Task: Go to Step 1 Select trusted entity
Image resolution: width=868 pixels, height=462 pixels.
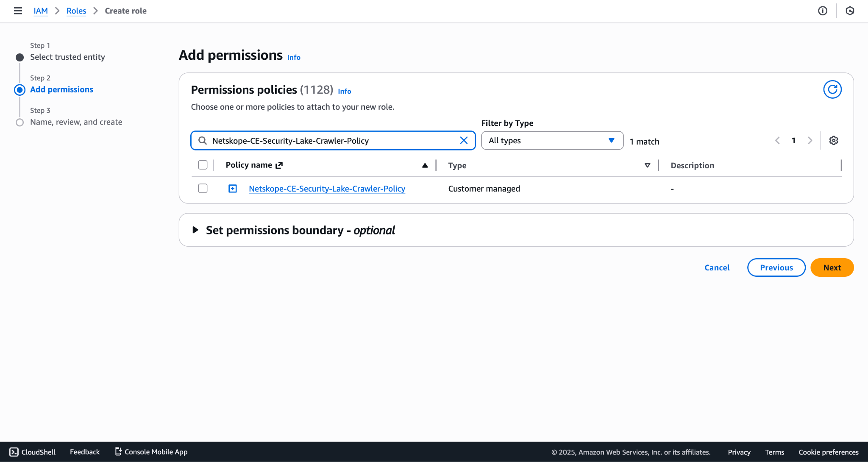Action: coord(67,57)
